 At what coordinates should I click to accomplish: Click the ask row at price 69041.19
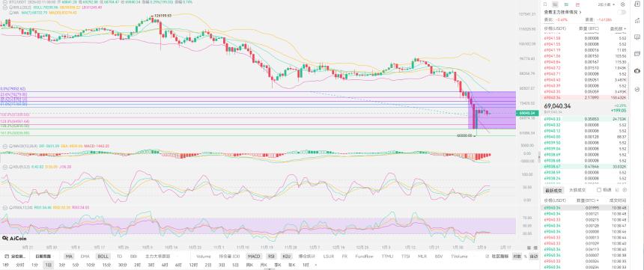click(586, 49)
